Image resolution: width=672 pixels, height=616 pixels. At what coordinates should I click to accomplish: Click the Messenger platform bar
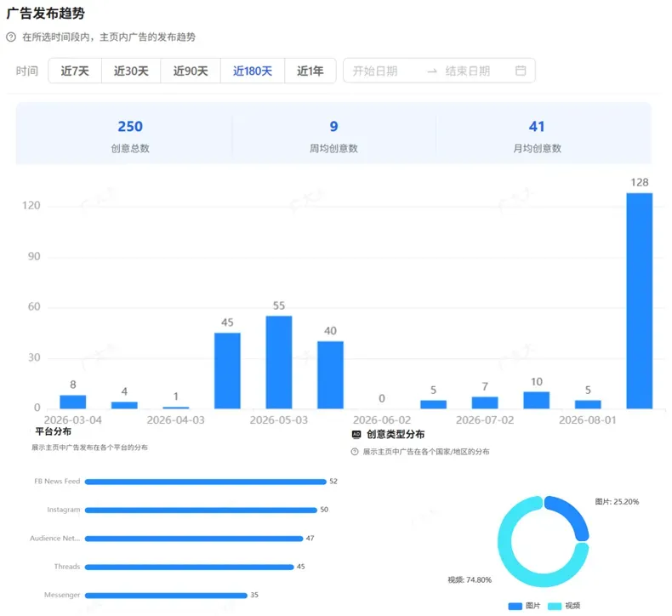click(166, 596)
